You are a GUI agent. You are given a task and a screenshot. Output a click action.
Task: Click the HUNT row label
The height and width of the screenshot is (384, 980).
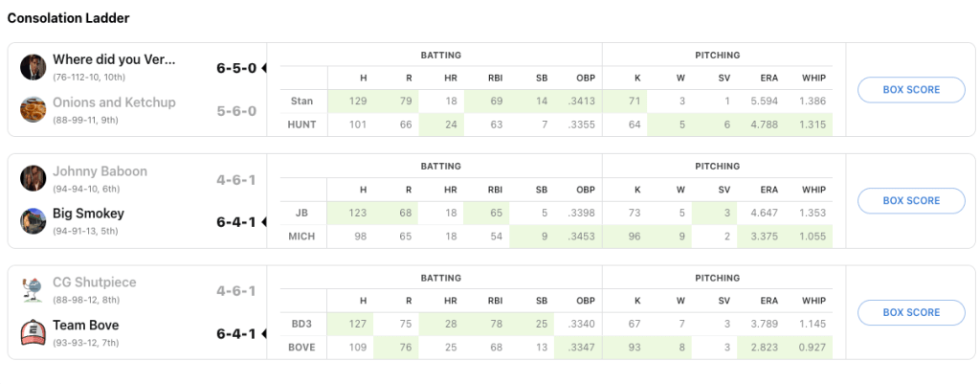(301, 124)
